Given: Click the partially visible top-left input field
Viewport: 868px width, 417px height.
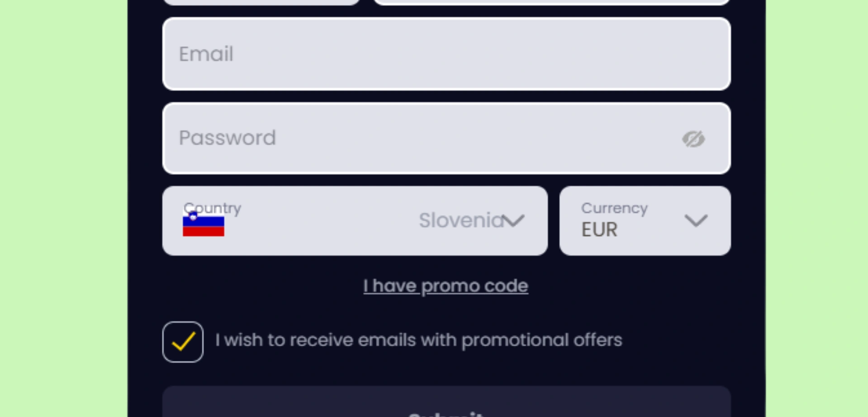Looking at the screenshot, I should click(x=261, y=2).
